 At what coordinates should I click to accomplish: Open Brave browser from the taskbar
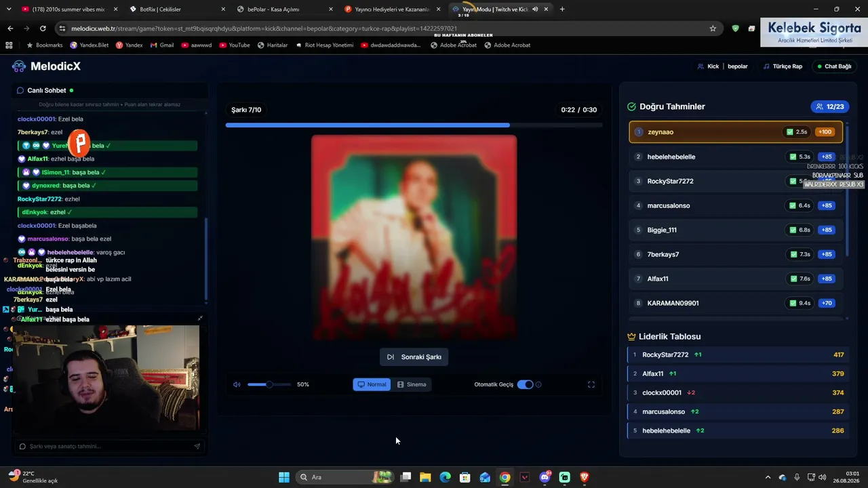585,477
